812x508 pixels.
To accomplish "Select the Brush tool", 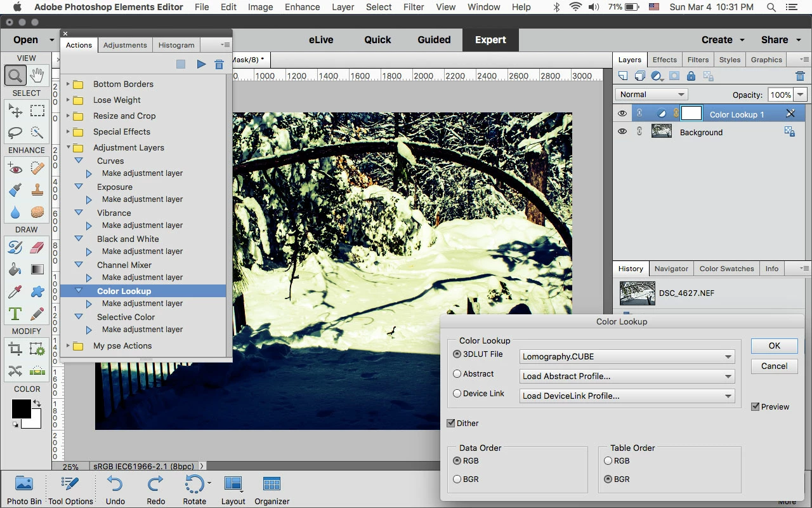I will [x=15, y=248].
